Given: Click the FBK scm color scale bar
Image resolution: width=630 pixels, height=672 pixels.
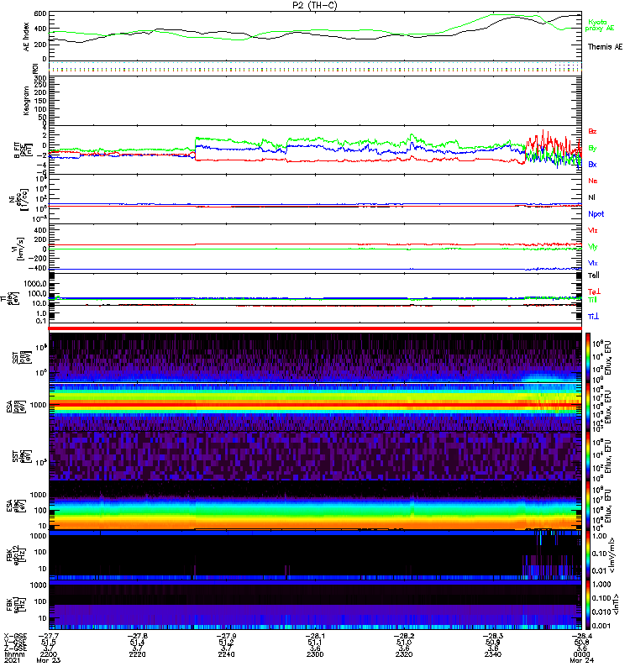Looking at the screenshot, I should coord(588,605).
